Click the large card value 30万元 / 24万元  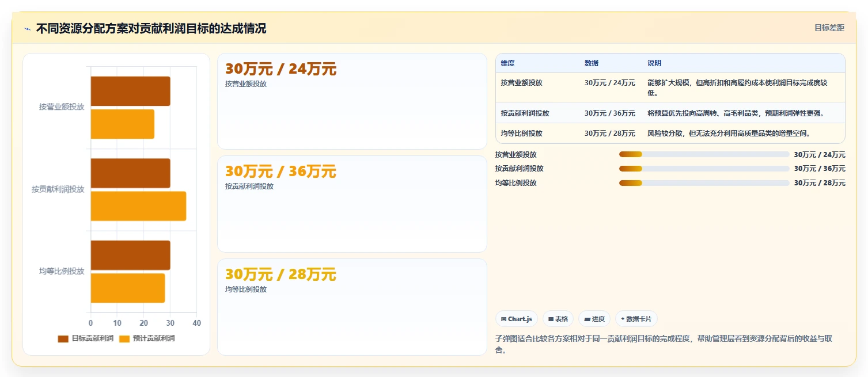point(281,69)
